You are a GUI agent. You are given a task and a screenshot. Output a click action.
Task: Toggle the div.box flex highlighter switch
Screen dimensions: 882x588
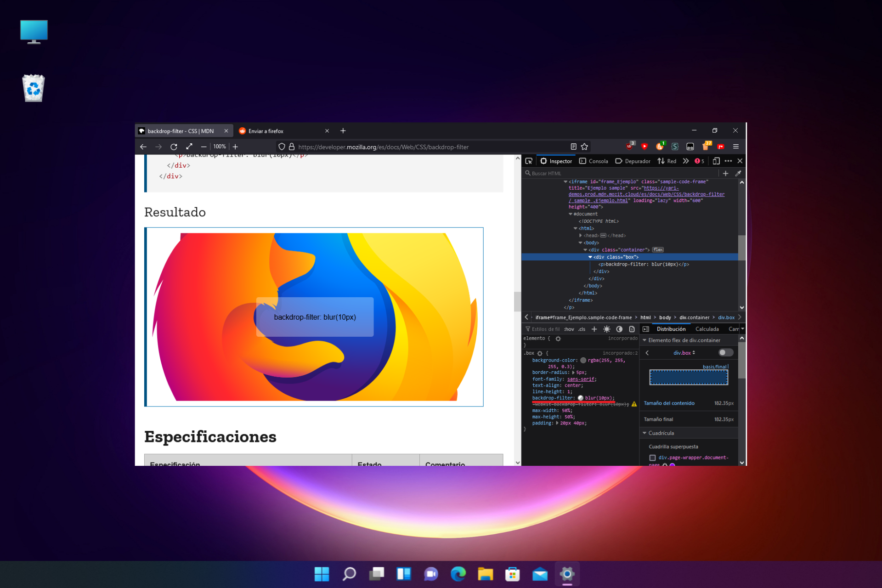pos(725,352)
